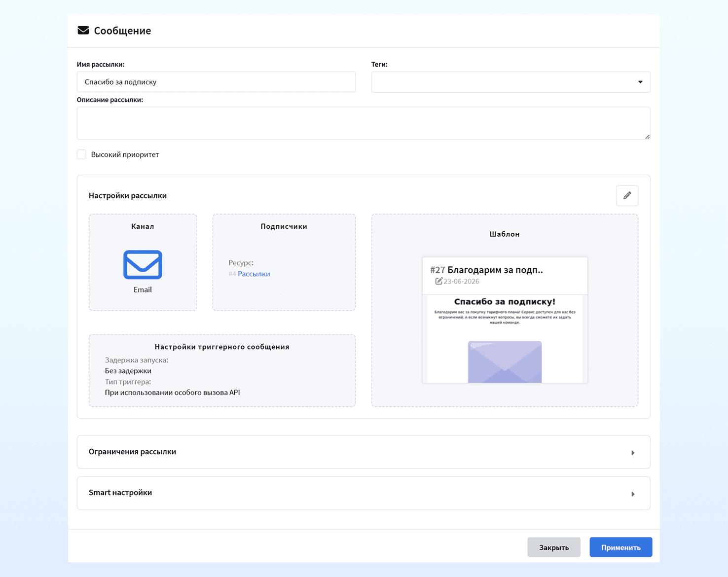
Task: Select the Подписчики card
Action: (284, 262)
